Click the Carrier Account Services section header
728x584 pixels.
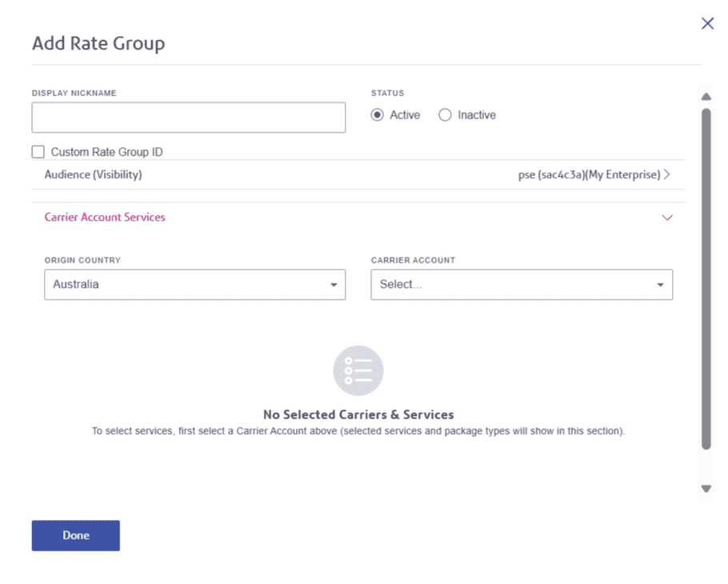click(x=105, y=217)
